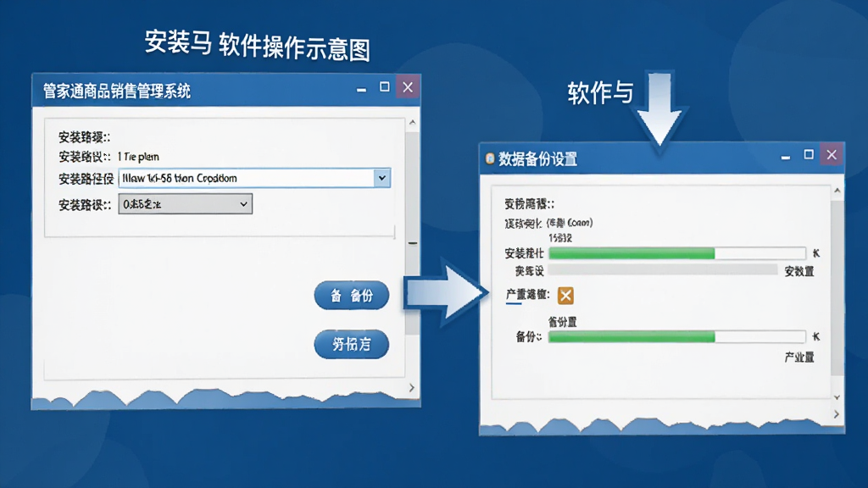Click the app icon in 数据备份设置 title bar
868x488 pixels.
click(x=489, y=159)
